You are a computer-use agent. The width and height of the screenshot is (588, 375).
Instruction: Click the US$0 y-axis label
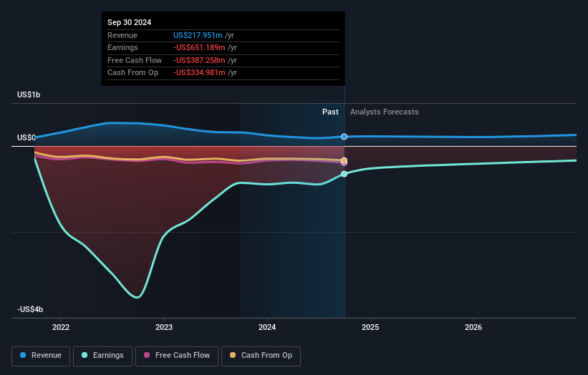(26, 138)
